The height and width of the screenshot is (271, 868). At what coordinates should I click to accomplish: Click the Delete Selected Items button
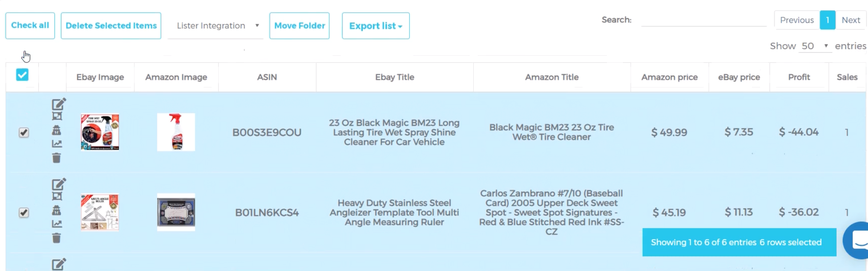111,26
